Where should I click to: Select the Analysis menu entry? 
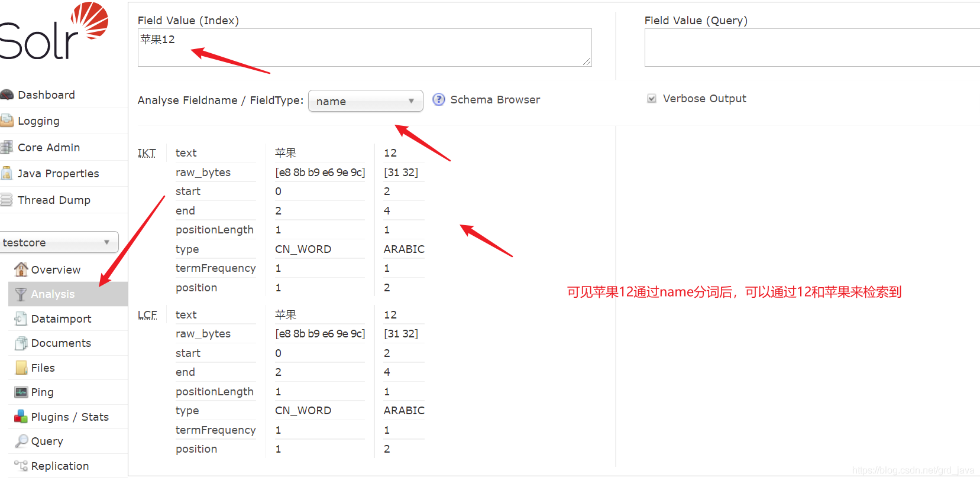[68, 294]
